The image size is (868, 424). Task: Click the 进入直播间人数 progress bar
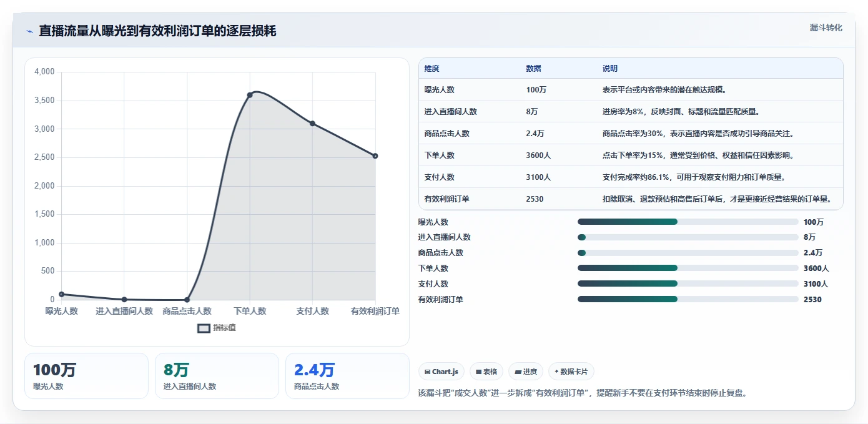[x=688, y=237]
